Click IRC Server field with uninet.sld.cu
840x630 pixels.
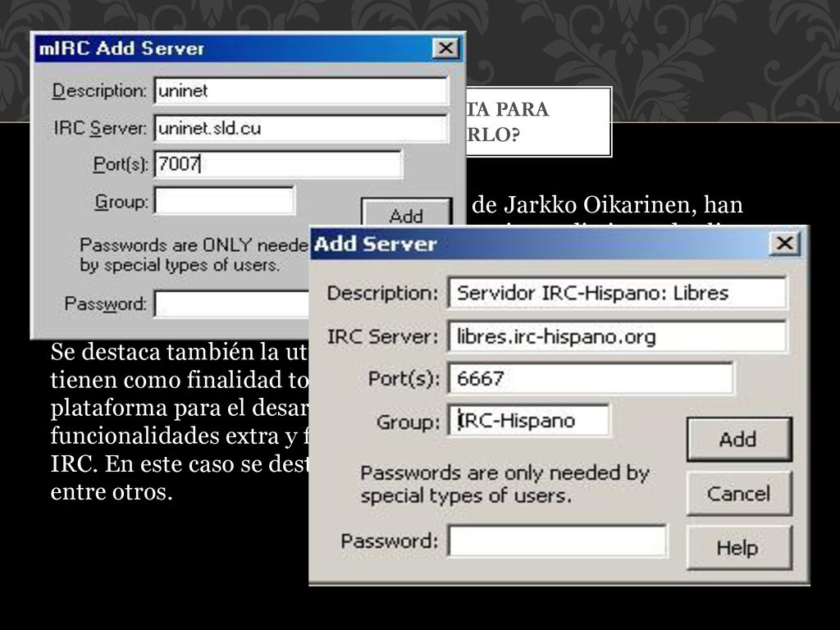click(300, 128)
